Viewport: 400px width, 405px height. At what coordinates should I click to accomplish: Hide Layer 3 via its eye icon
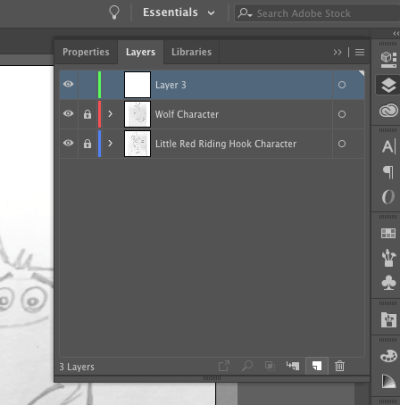[68, 84]
